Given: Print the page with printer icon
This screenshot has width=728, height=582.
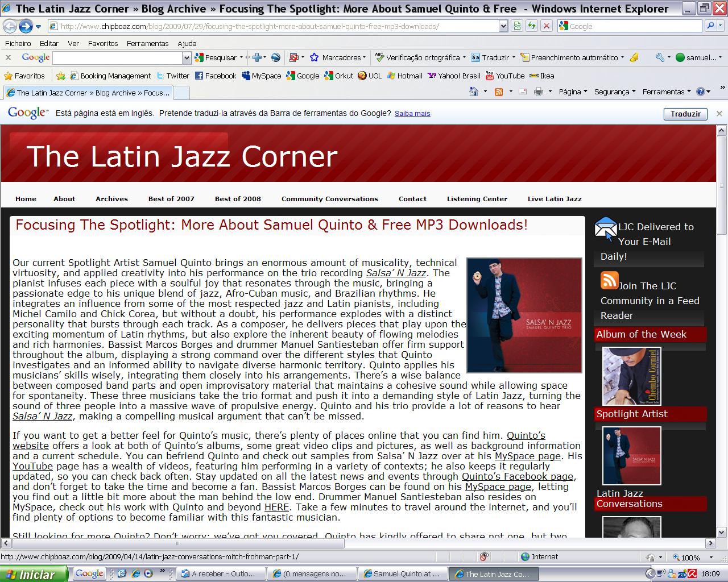Looking at the screenshot, I should point(538,92).
